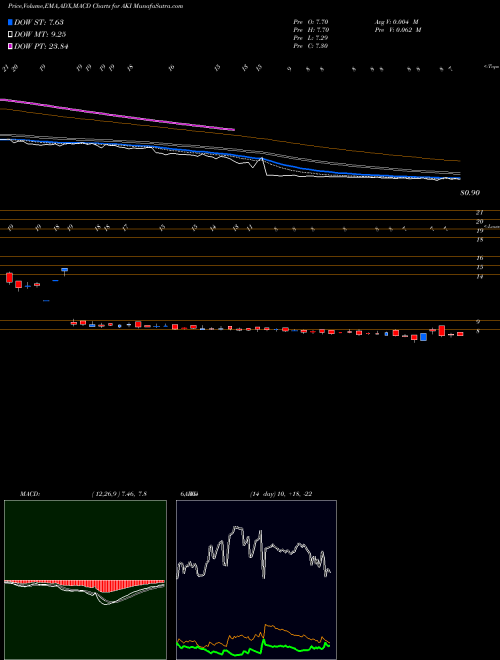Click the ADX '(14 day) 10, +18, -22' text
The image size is (500, 660).
pos(280,494)
